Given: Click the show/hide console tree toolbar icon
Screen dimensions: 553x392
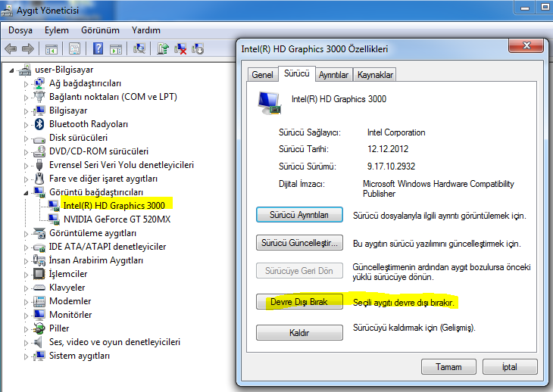Looking at the screenshot, I should 52,49.
